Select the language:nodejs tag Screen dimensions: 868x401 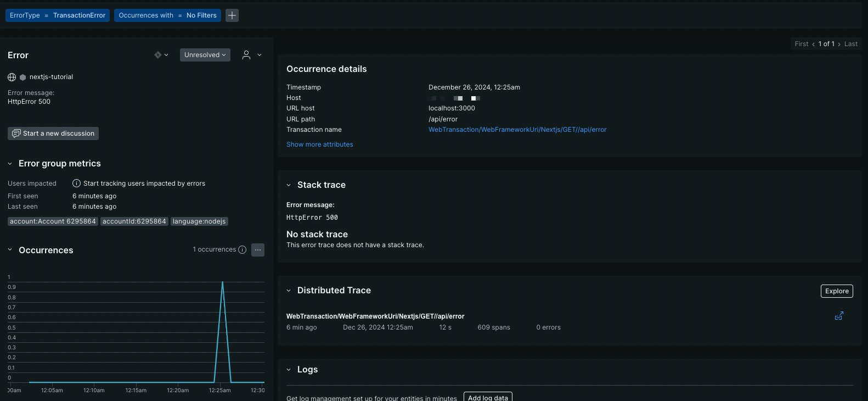click(x=199, y=221)
